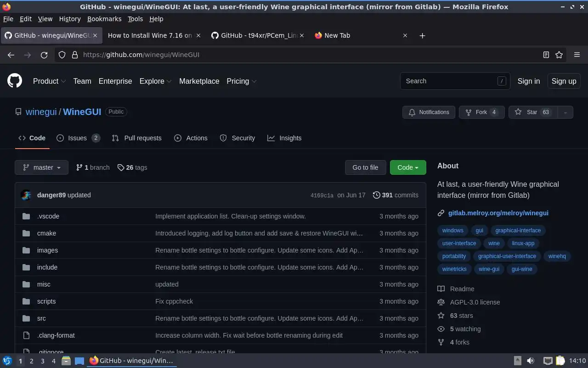Click the images folder icon
Viewport: 588px width, 368px height.
coord(26,250)
